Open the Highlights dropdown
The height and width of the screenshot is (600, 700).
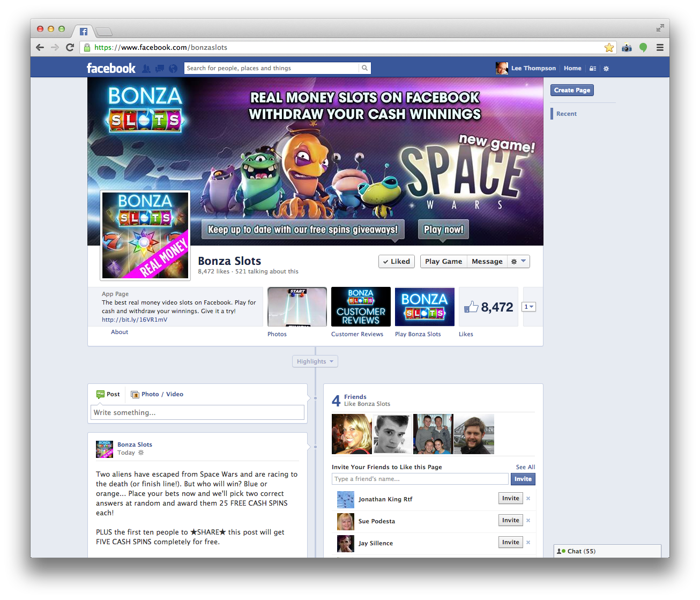(315, 361)
